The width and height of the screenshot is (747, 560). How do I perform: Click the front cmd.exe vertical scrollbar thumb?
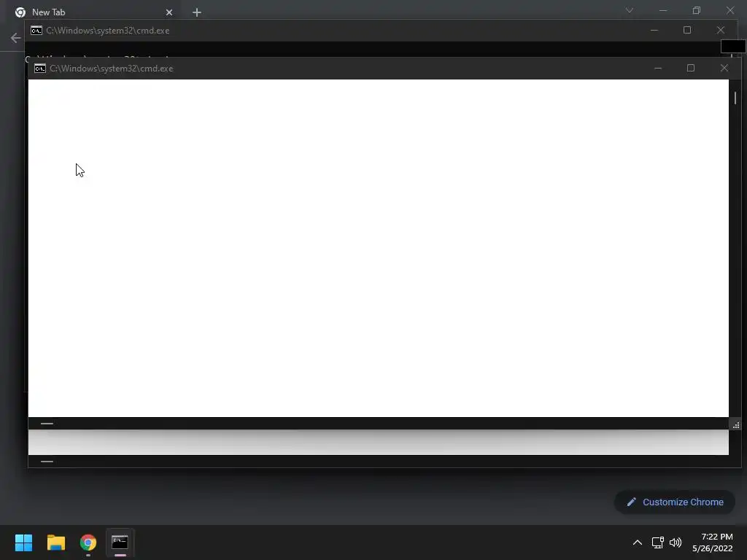[735, 98]
